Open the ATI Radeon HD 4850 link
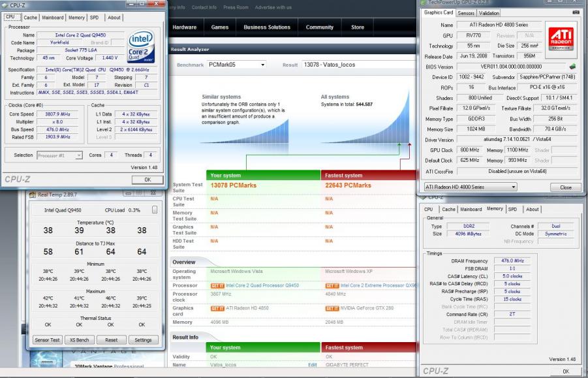 point(247,308)
